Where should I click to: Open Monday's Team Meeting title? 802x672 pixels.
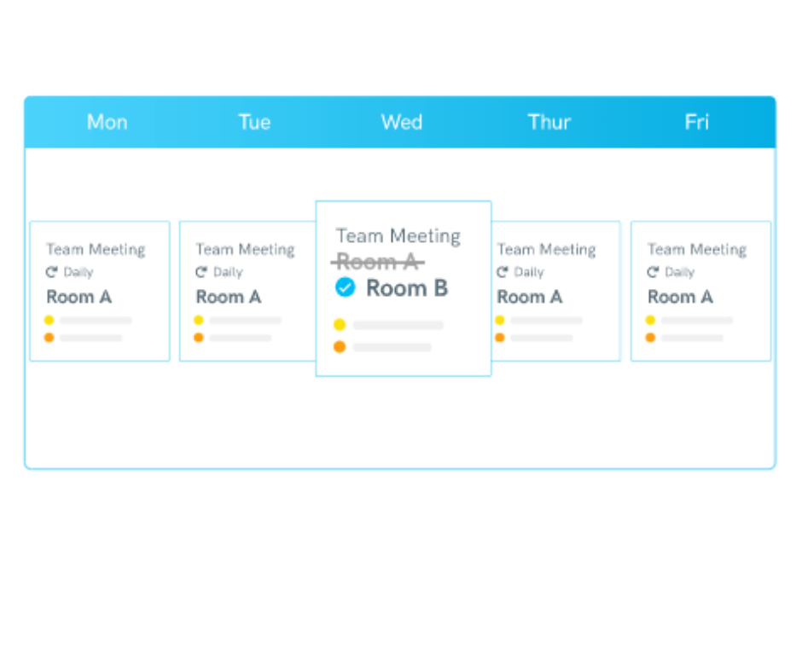[96, 250]
